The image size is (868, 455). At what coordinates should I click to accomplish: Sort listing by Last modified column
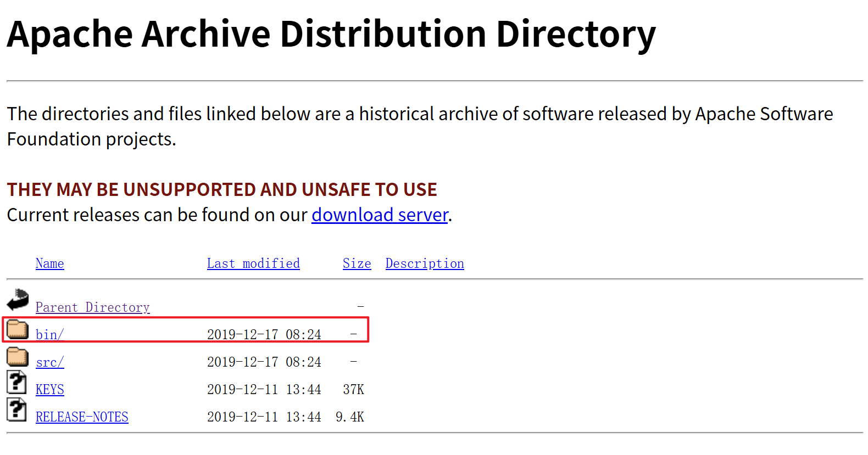(x=253, y=263)
